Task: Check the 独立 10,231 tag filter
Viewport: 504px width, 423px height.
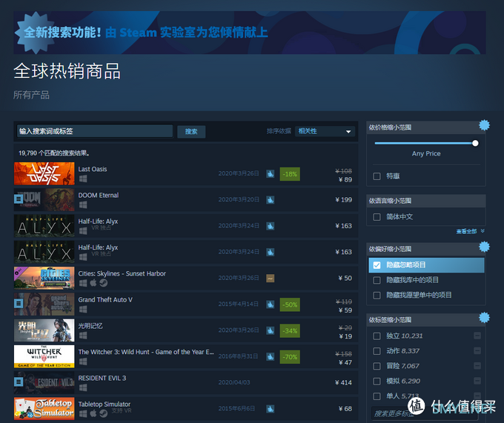Action: 377,336
